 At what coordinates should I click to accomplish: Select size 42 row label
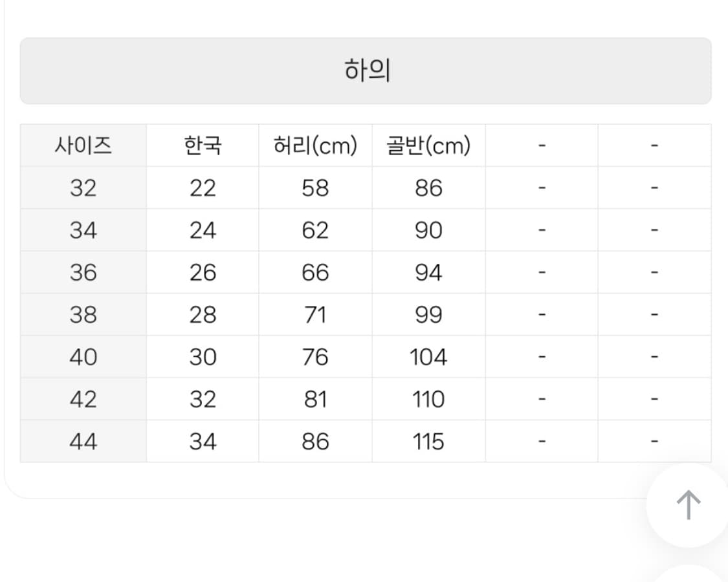[x=83, y=399]
